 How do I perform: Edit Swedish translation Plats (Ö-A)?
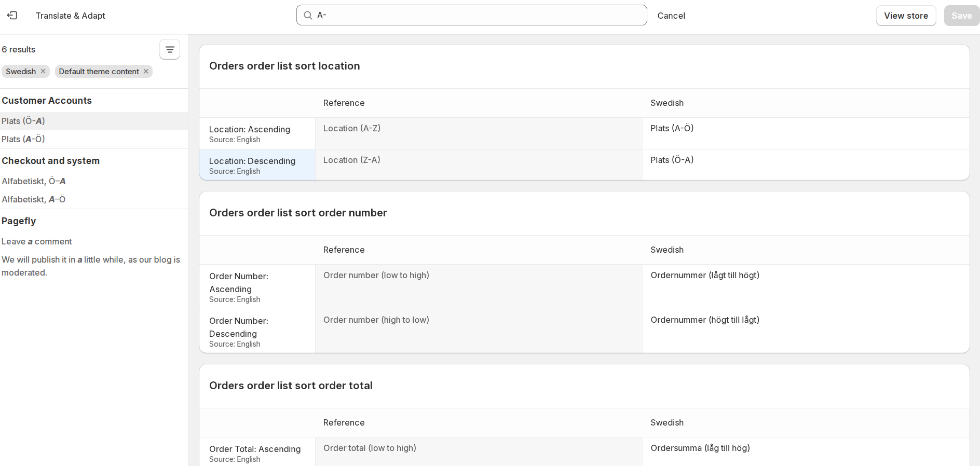click(x=805, y=165)
